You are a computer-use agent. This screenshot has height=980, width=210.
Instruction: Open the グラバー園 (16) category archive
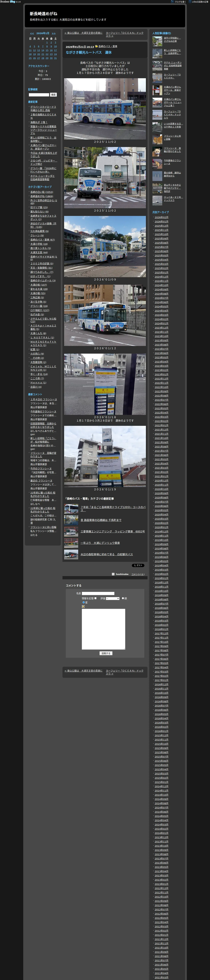click(x=39, y=306)
